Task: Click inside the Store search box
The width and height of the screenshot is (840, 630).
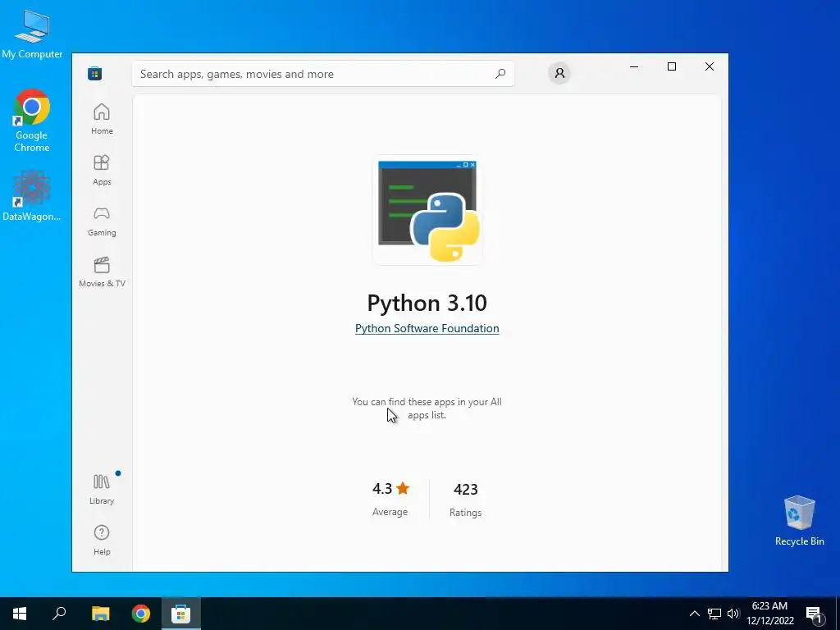Action: click(x=323, y=73)
